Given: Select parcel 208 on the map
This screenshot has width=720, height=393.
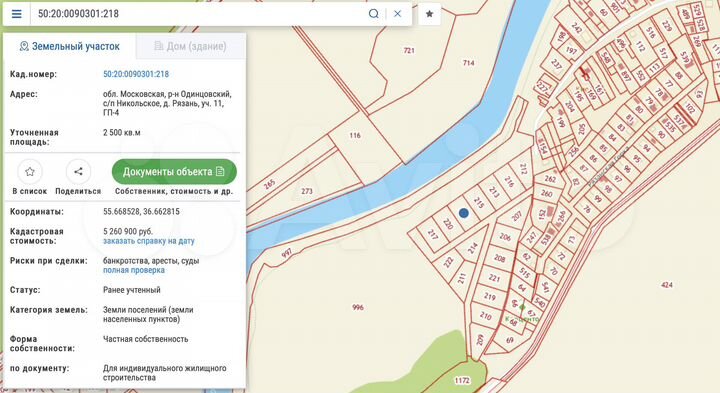Looking at the screenshot, I should [500, 258].
